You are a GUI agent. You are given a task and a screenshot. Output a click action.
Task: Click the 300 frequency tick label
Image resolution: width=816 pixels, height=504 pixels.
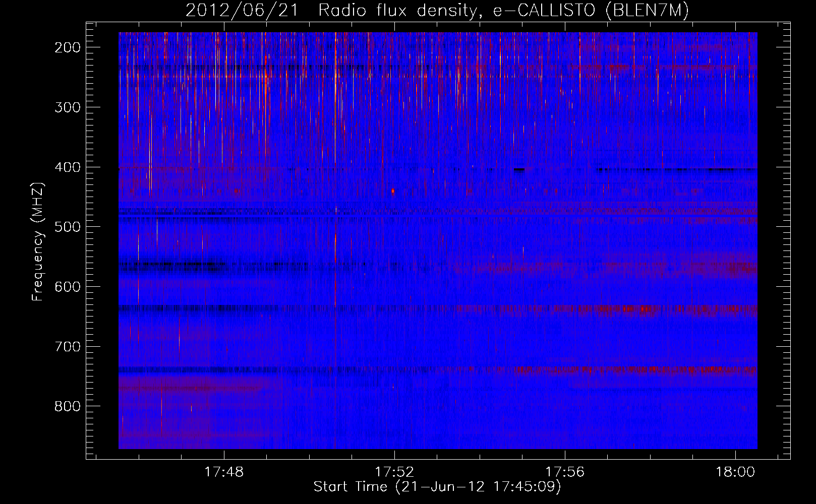68,107
